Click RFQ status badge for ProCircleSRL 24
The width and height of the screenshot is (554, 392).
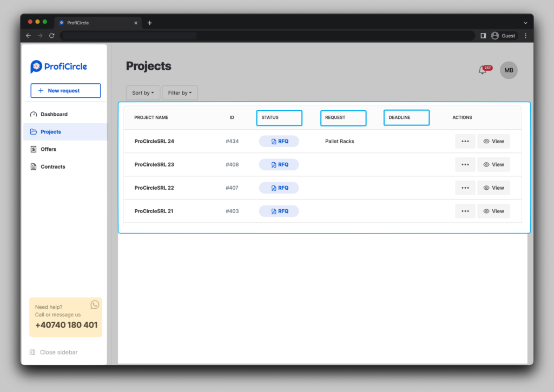[279, 141]
